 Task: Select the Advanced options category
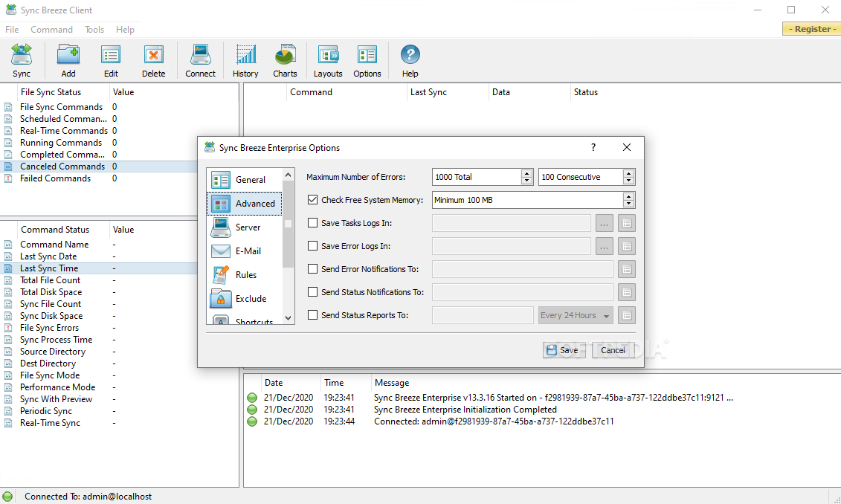point(244,204)
